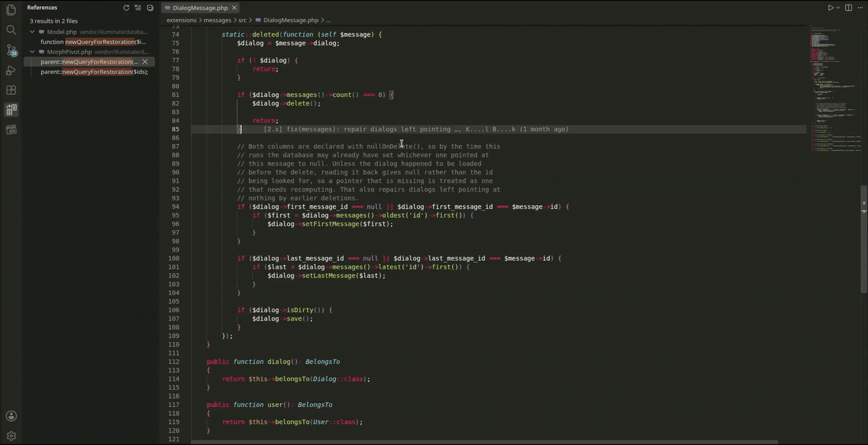Click the DialogMessage.php breadcrumb segment
The width and height of the screenshot is (868, 445).
pos(291,20)
